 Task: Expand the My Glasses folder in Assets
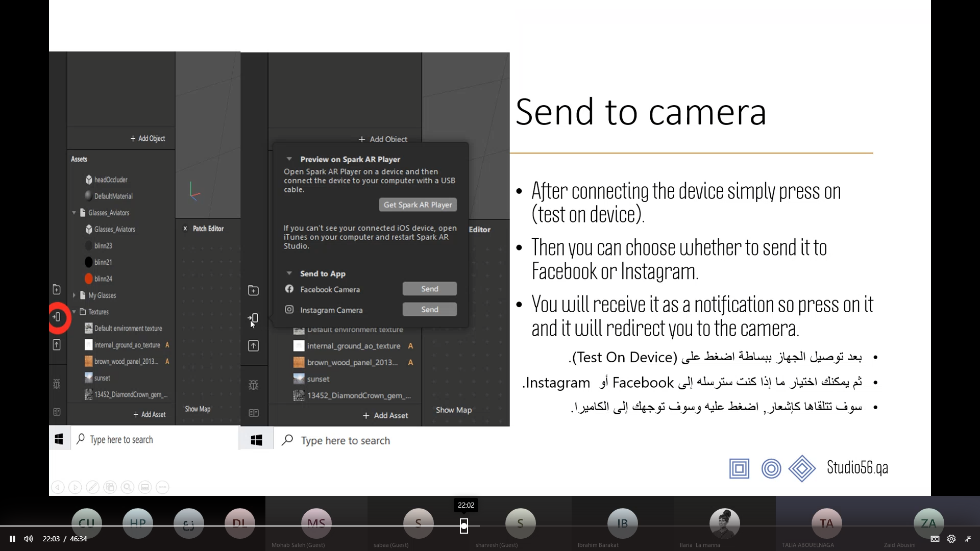[x=74, y=295]
